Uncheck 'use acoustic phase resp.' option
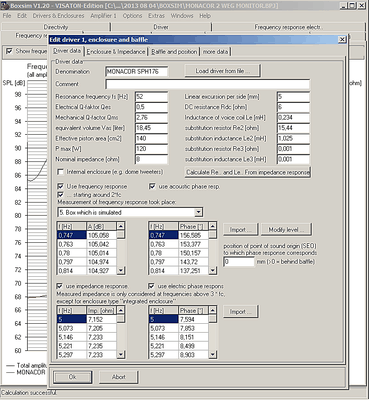 coord(152,186)
